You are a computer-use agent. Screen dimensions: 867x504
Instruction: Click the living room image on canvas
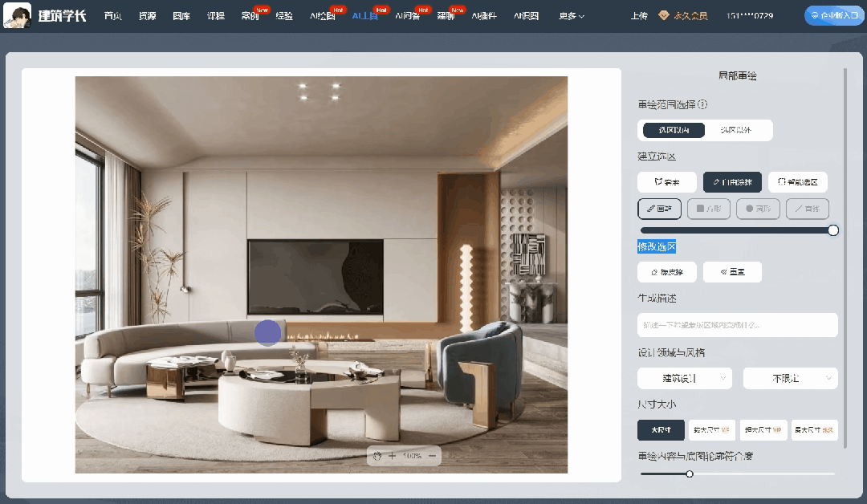point(321,274)
